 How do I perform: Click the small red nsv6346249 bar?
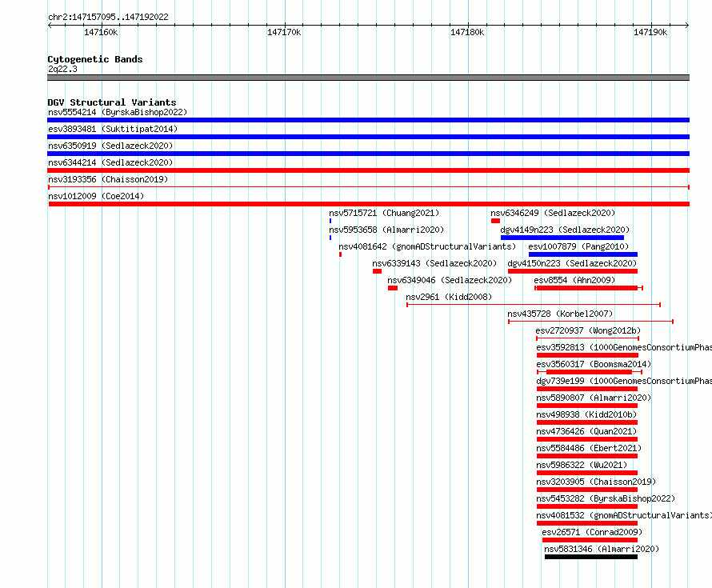click(495, 221)
